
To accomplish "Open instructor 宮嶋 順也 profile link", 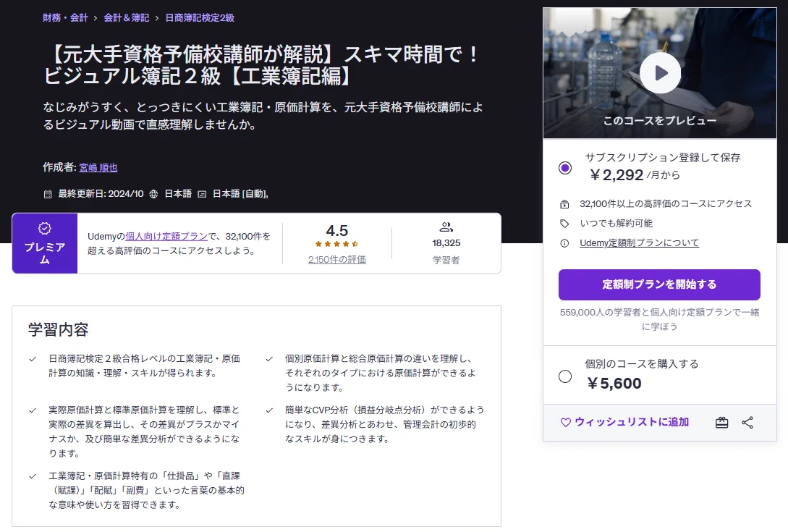I will (98, 167).
